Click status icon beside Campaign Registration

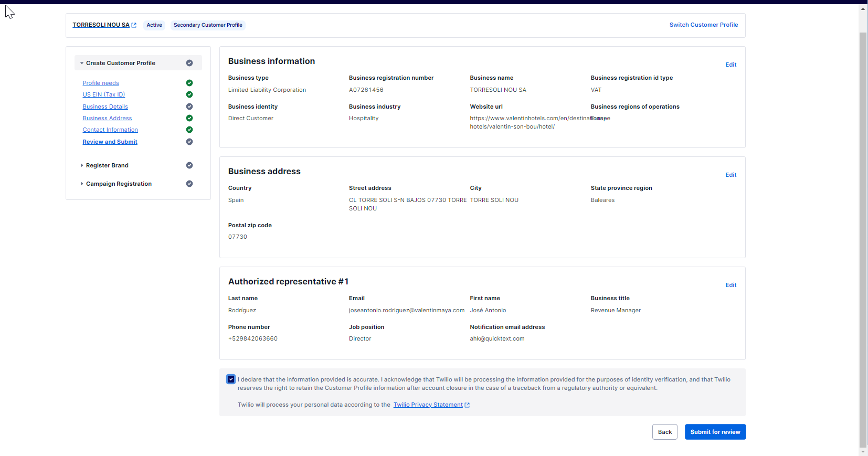click(189, 184)
